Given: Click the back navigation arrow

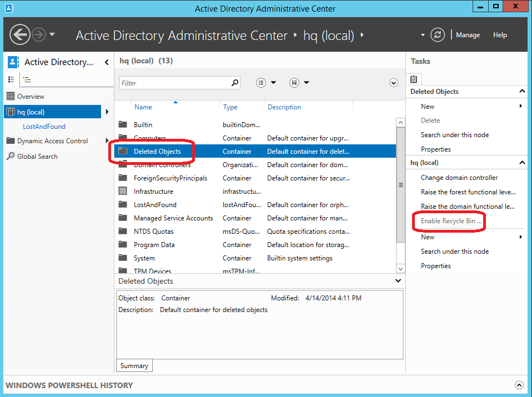Looking at the screenshot, I should click(20, 34).
